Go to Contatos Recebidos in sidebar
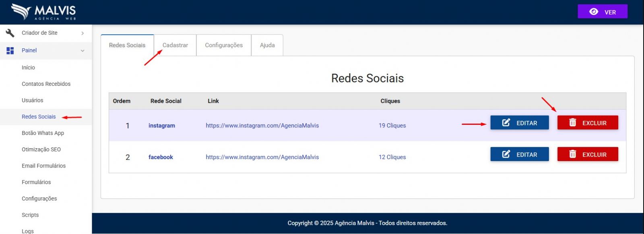 pos(46,84)
